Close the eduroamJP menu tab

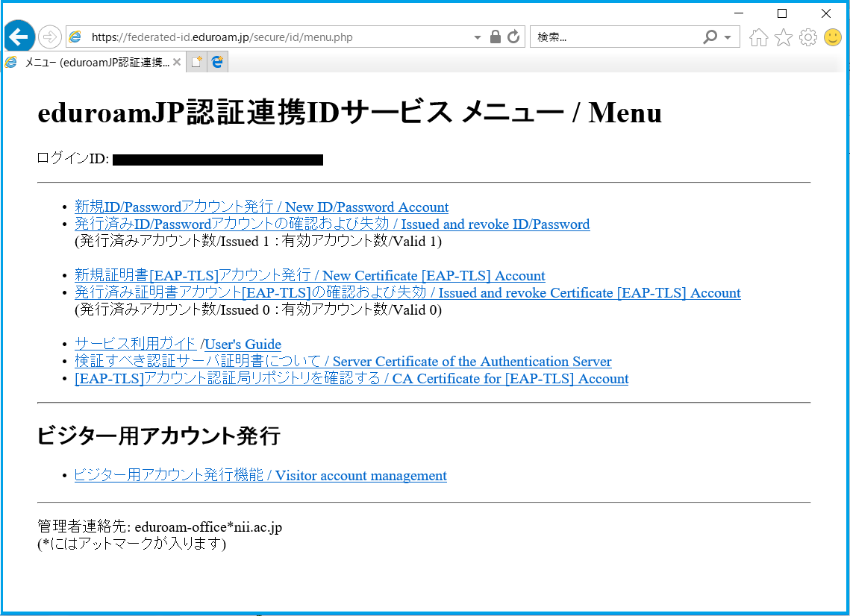(177, 62)
